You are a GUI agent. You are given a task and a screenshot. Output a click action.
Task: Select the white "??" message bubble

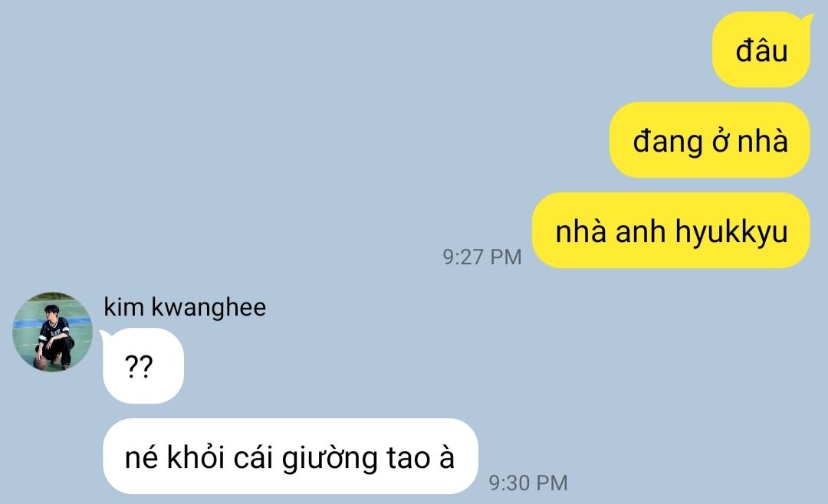(143, 365)
